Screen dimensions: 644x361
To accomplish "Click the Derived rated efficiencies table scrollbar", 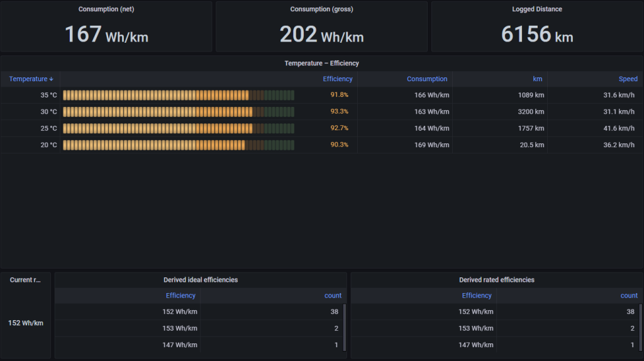I will pyautogui.click(x=640, y=322).
